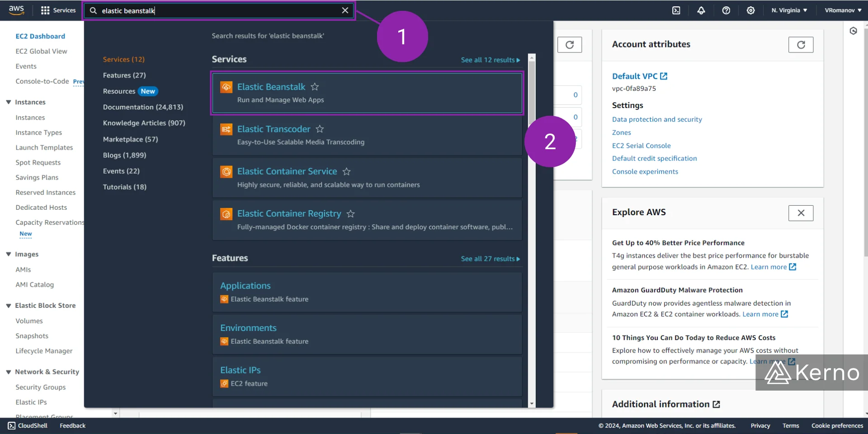This screenshot has width=868, height=434.
Task: Open Launch Templates in the sidebar
Action: click(44, 147)
